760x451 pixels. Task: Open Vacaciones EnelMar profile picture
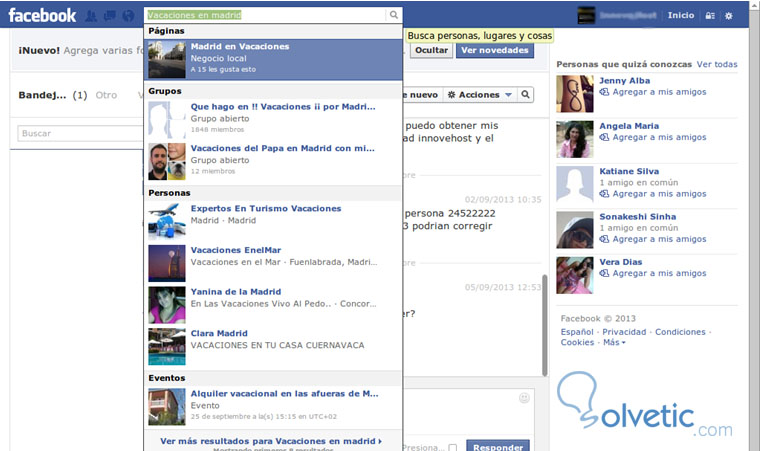pos(167,263)
